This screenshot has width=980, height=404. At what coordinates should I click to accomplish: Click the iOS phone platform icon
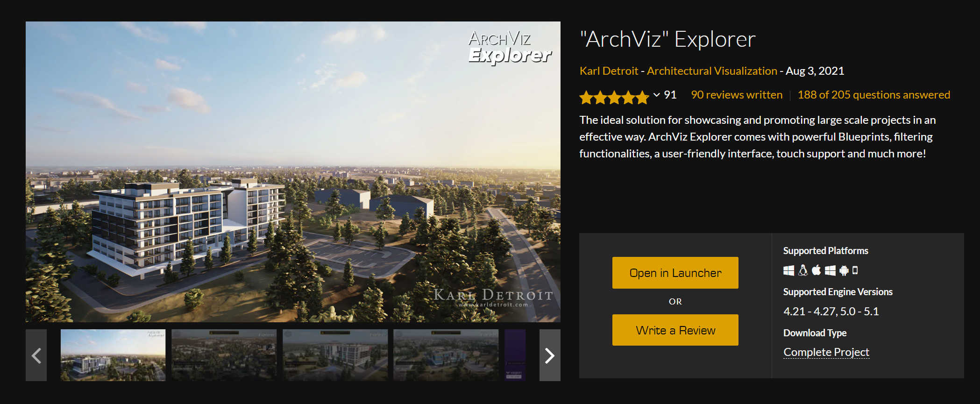(x=855, y=270)
